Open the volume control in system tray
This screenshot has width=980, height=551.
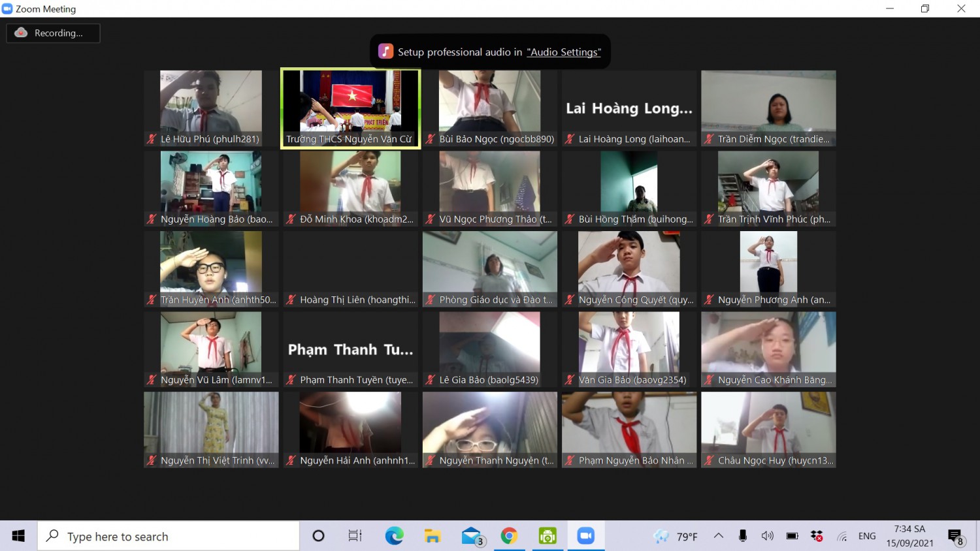click(767, 536)
